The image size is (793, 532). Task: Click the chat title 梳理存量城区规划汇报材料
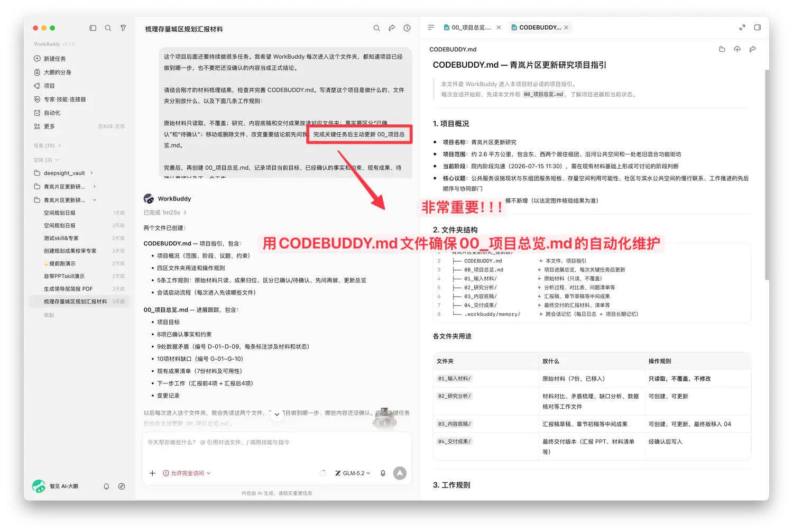pos(184,29)
